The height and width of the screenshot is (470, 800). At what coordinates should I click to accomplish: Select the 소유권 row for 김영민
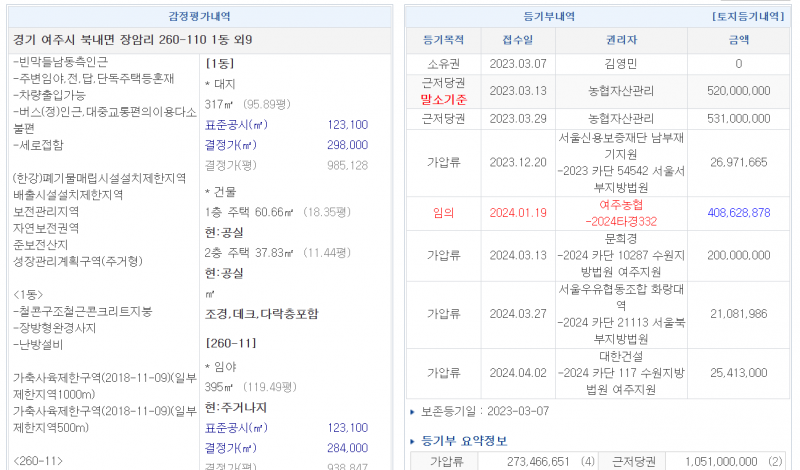pos(443,64)
